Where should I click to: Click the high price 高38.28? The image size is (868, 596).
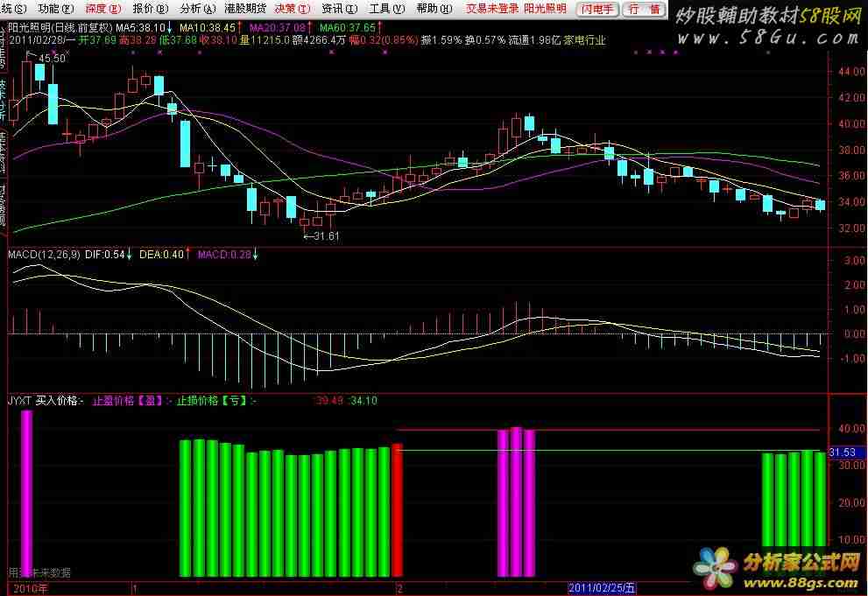(x=138, y=40)
